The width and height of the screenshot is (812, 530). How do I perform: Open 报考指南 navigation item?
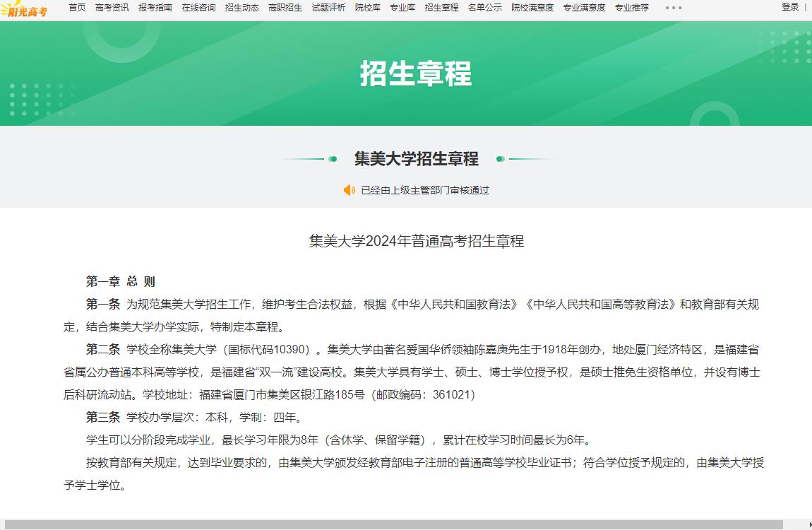(155, 8)
